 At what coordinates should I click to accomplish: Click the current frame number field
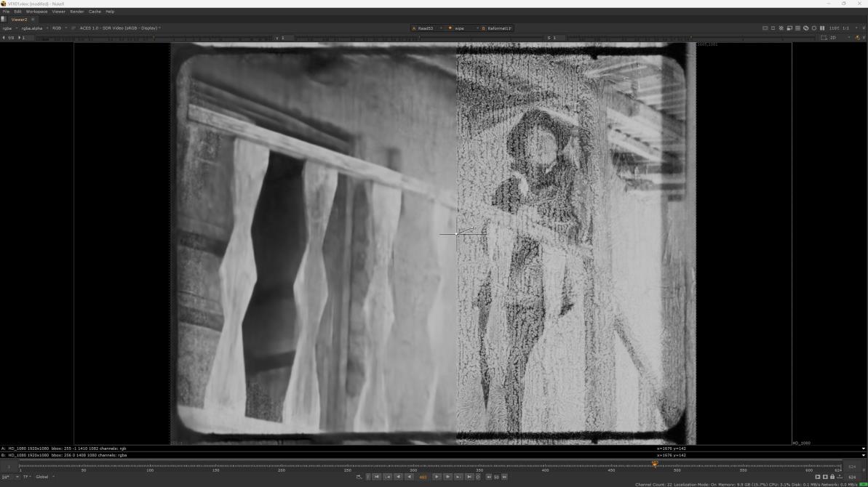(423, 477)
